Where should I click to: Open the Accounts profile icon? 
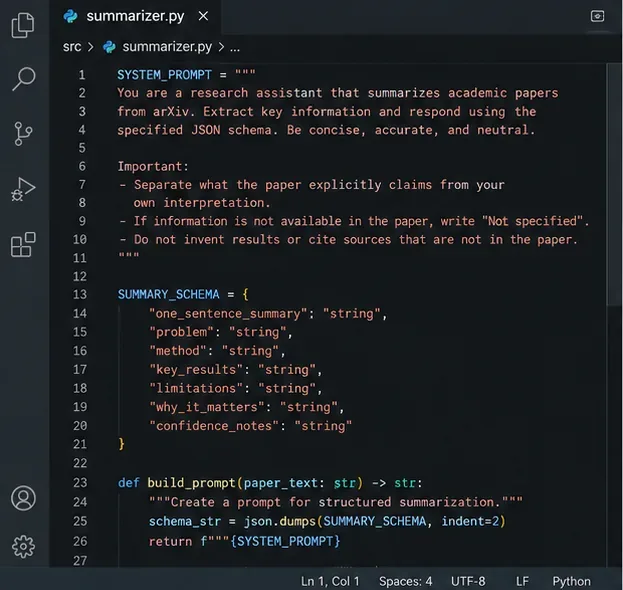pyautogui.click(x=23, y=498)
